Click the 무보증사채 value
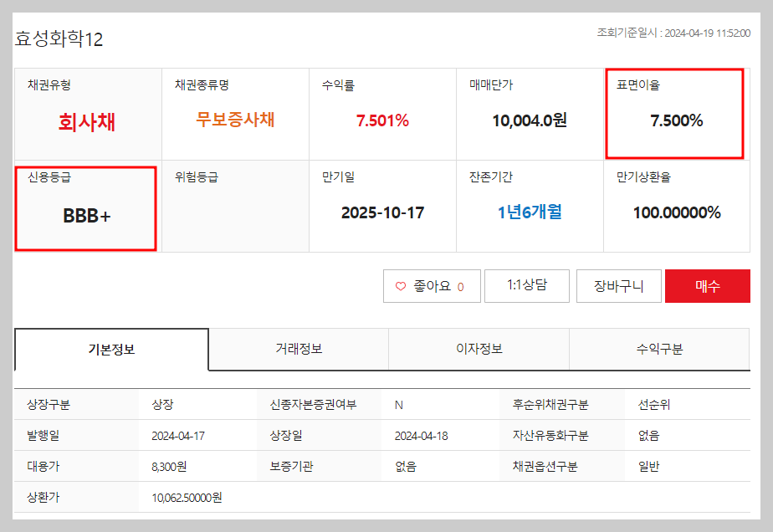 tap(235, 120)
